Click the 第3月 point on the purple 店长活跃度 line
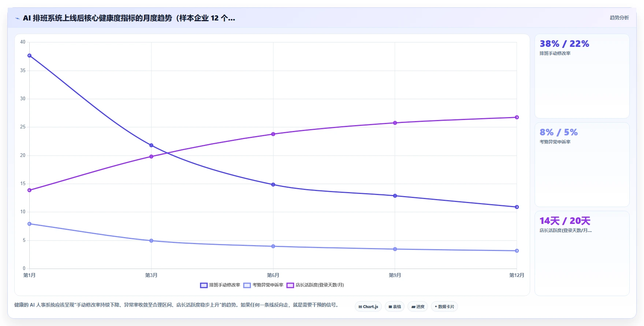 (151, 157)
